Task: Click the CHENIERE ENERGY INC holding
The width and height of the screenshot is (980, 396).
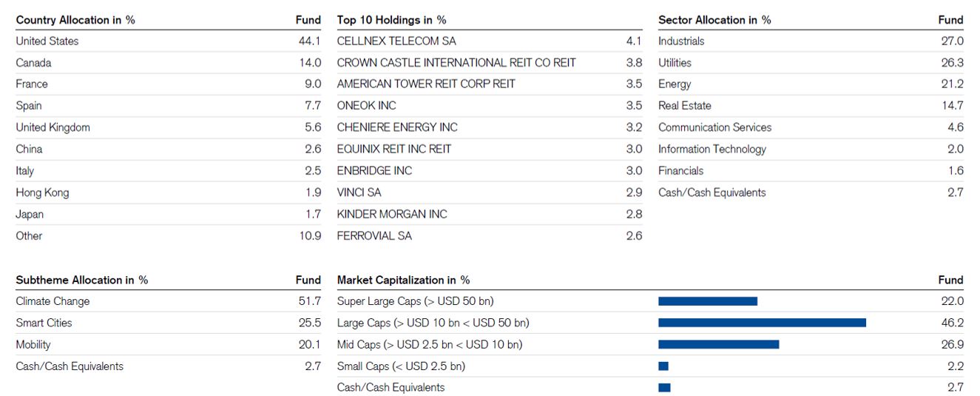Action: click(x=397, y=127)
